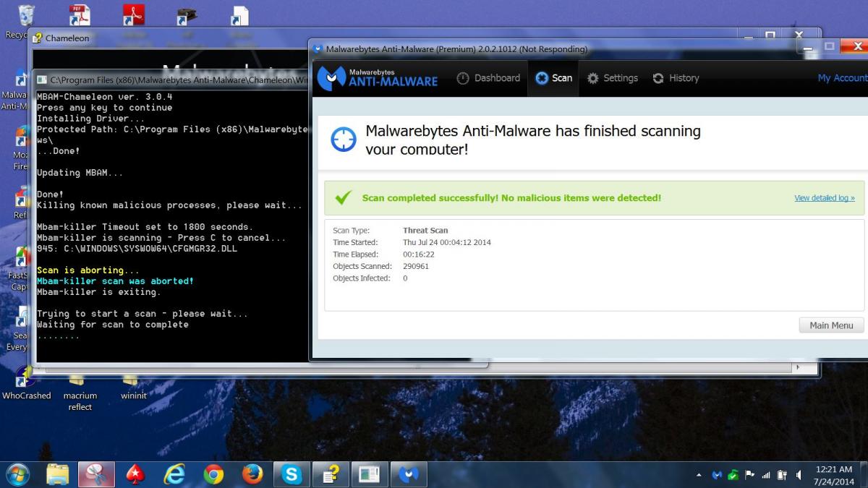Click the cyan 'Mbam-killer scan was aborted!' line
This screenshot has width=868, height=488.
(115, 281)
